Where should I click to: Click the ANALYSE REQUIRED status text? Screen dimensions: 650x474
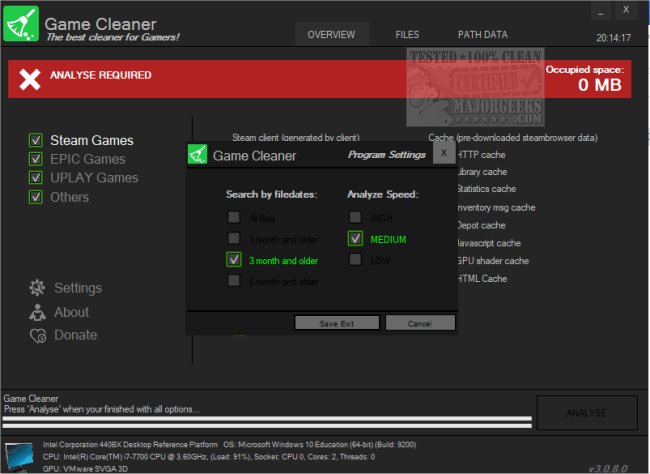pos(101,75)
